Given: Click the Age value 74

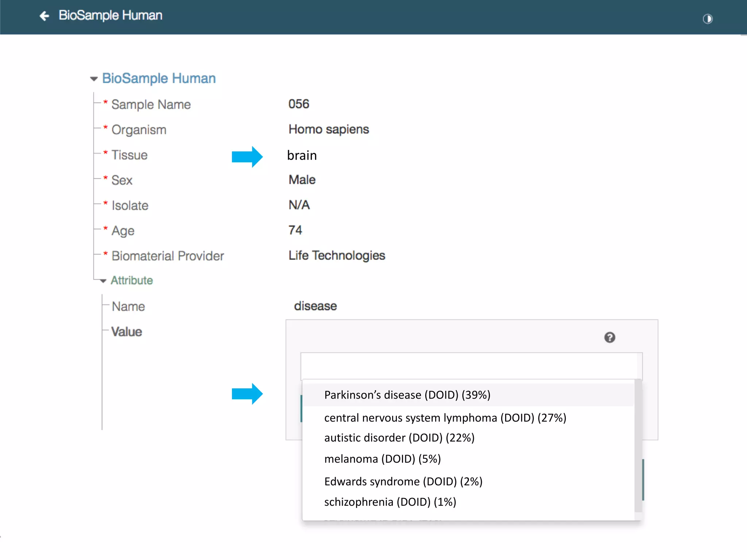Looking at the screenshot, I should pyautogui.click(x=295, y=230).
